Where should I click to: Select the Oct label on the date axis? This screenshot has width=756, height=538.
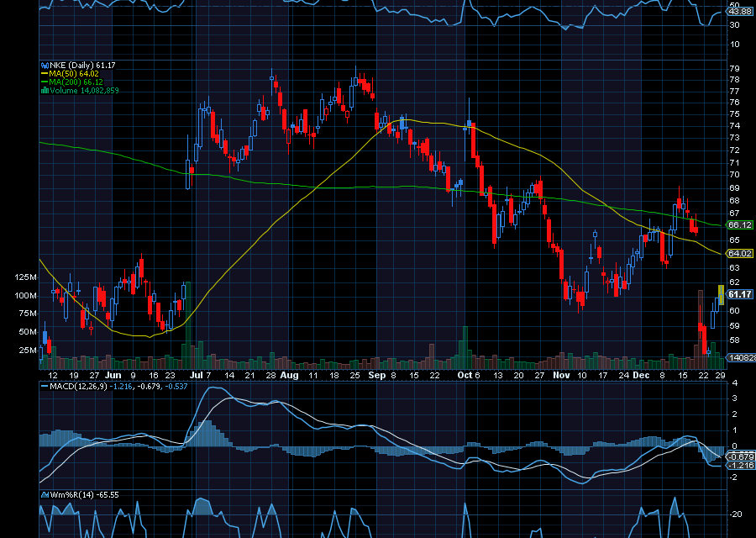[x=466, y=376]
